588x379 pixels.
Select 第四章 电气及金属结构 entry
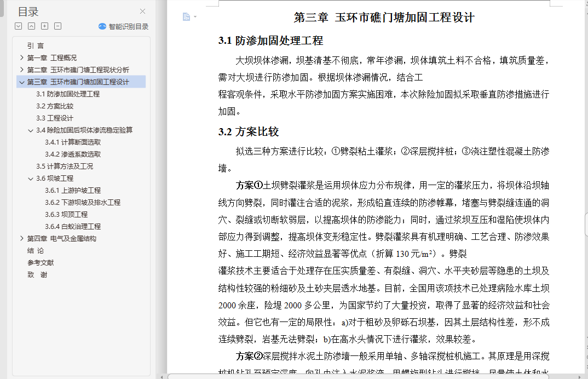(x=61, y=238)
